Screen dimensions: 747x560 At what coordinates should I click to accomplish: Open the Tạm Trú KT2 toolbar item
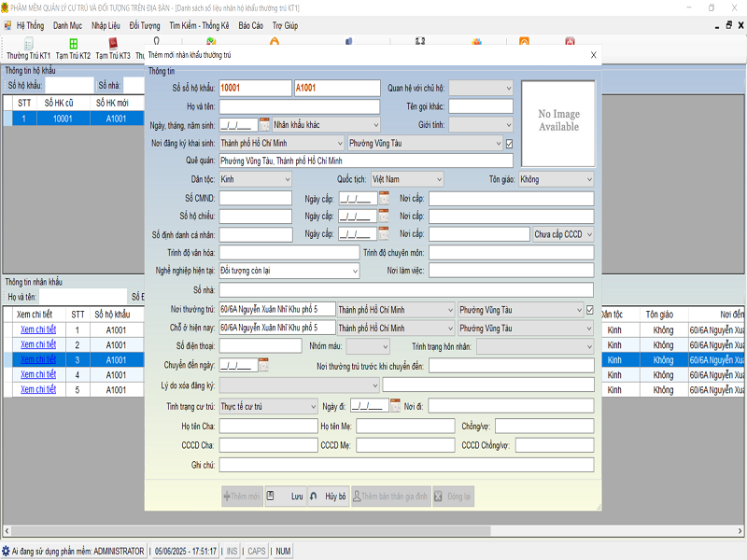[73, 49]
